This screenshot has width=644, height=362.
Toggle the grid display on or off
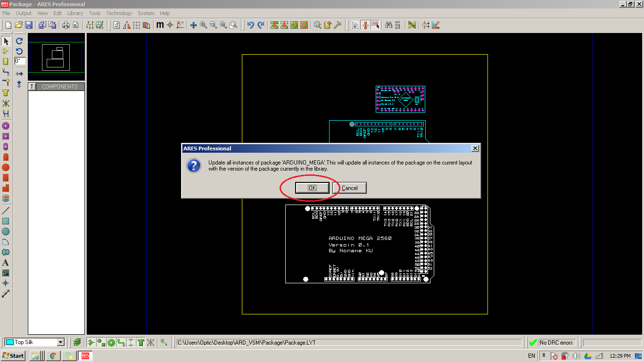(x=137, y=25)
